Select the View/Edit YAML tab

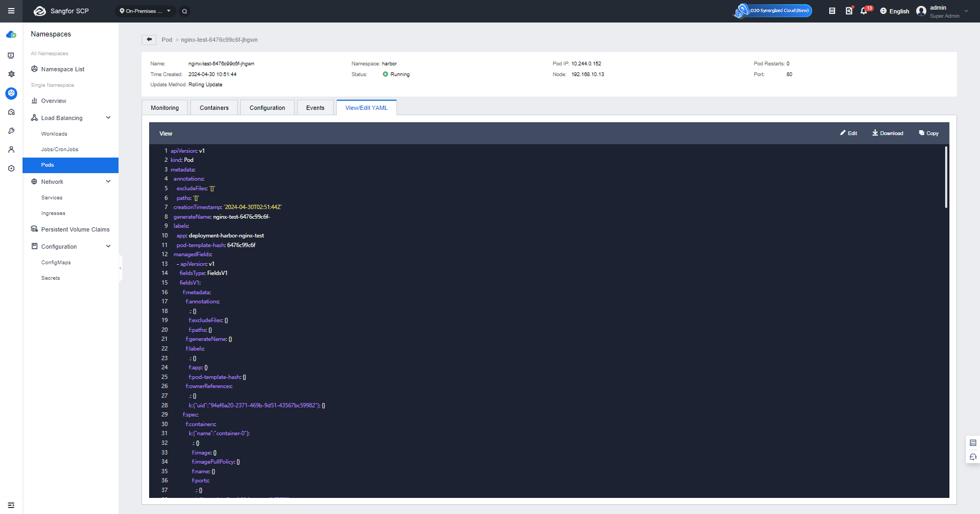pyautogui.click(x=366, y=108)
